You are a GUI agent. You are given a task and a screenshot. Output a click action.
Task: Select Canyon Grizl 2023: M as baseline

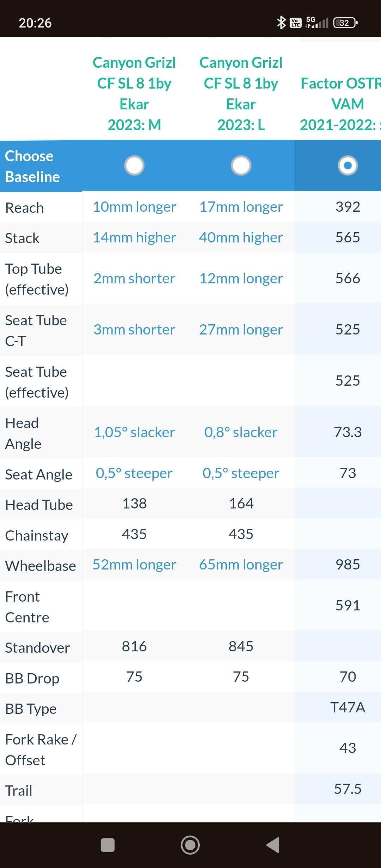click(134, 165)
